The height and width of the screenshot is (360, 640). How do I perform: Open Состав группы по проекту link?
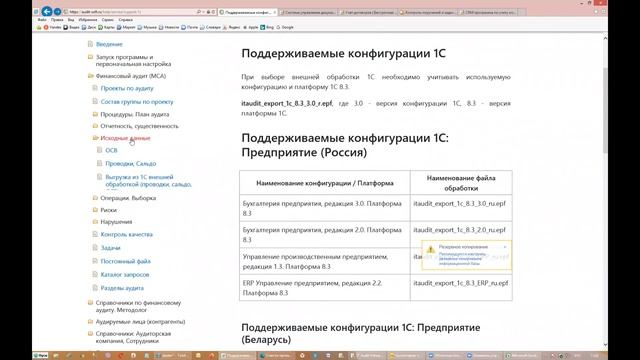point(137,102)
